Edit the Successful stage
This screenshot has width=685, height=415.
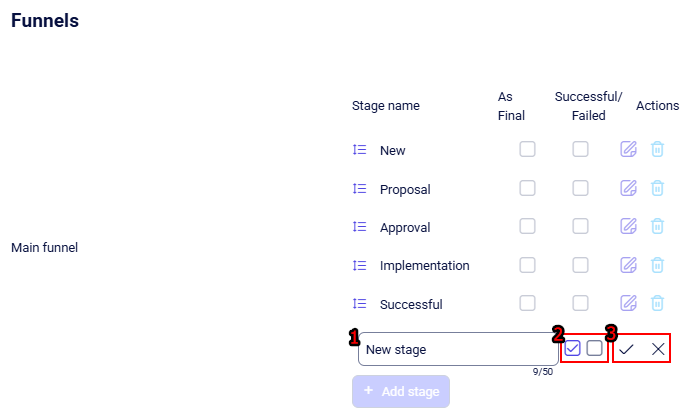point(628,303)
